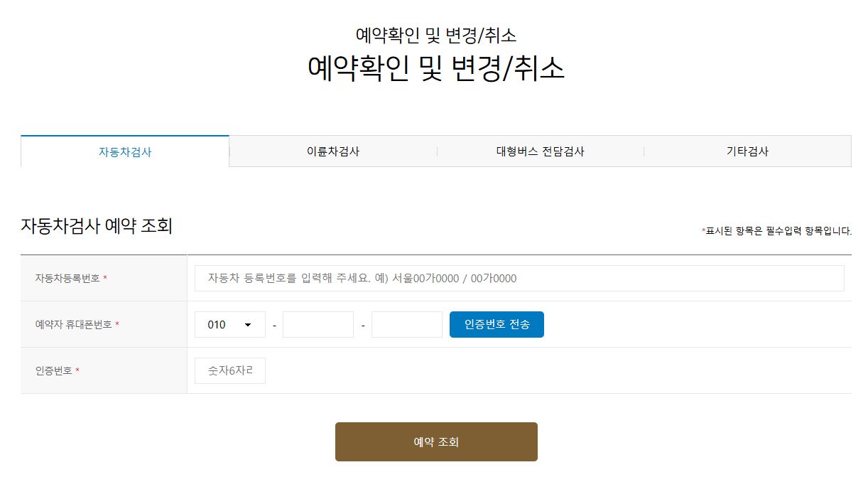Image resolution: width=868 pixels, height=477 pixels.
Task: Click the 숫자6자리 verification code field
Action: [229, 370]
